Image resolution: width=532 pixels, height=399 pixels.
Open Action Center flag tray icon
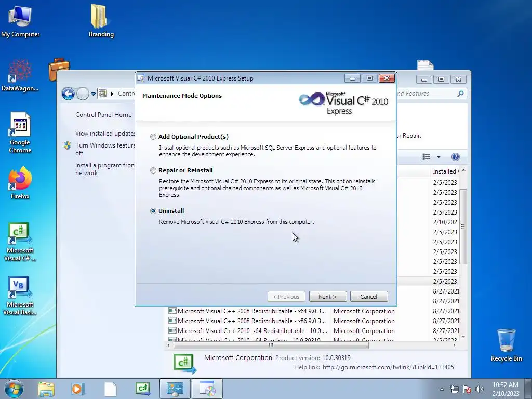point(467,389)
